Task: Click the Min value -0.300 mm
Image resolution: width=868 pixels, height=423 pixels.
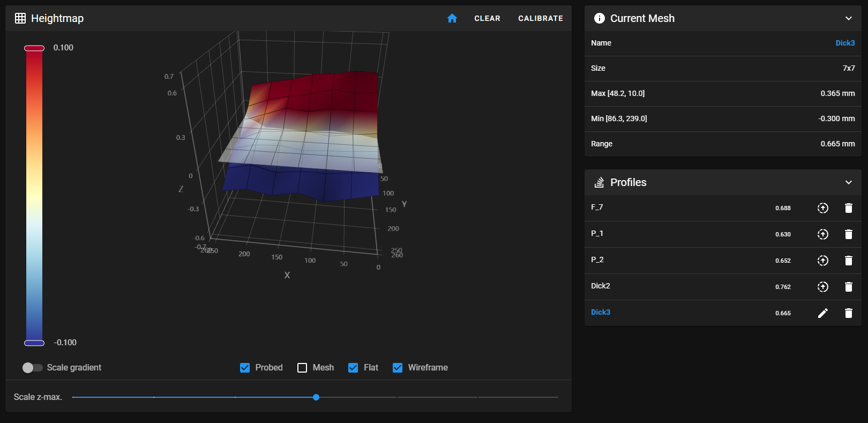Action: (x=837, y=118)
